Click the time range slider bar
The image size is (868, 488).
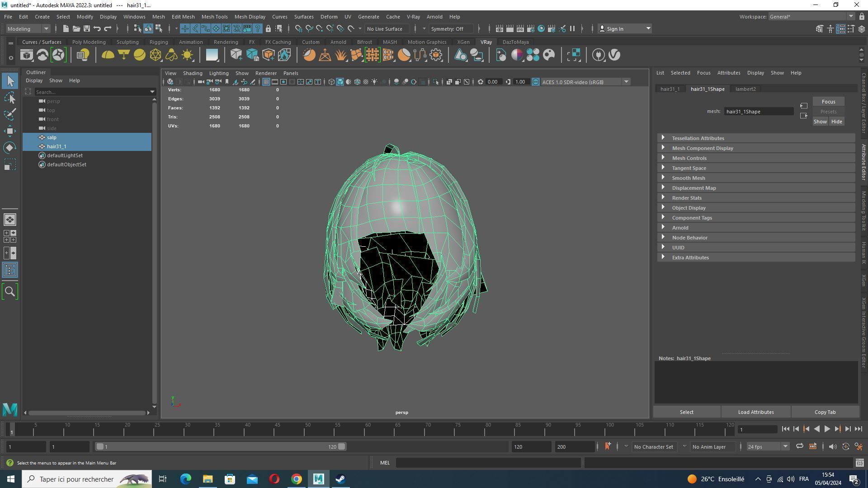221,446
